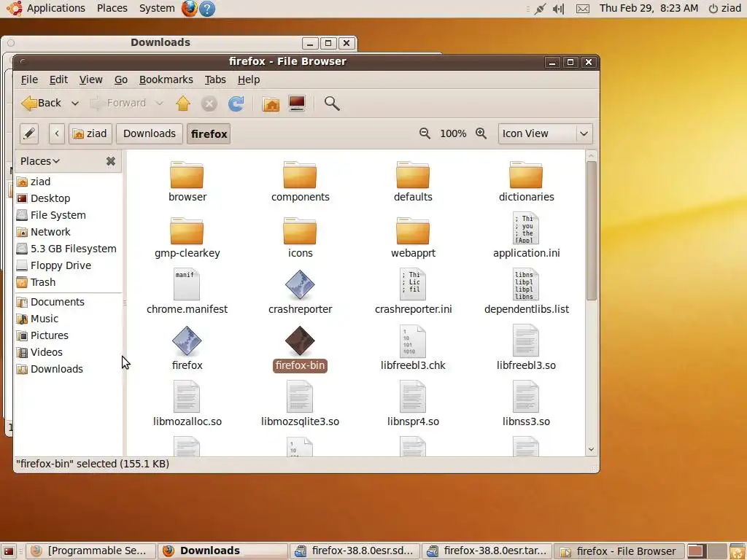This screenshot has width=747, height=560.
Task: Select the dependentlibs.list file icon
Action: pos(526,285)
